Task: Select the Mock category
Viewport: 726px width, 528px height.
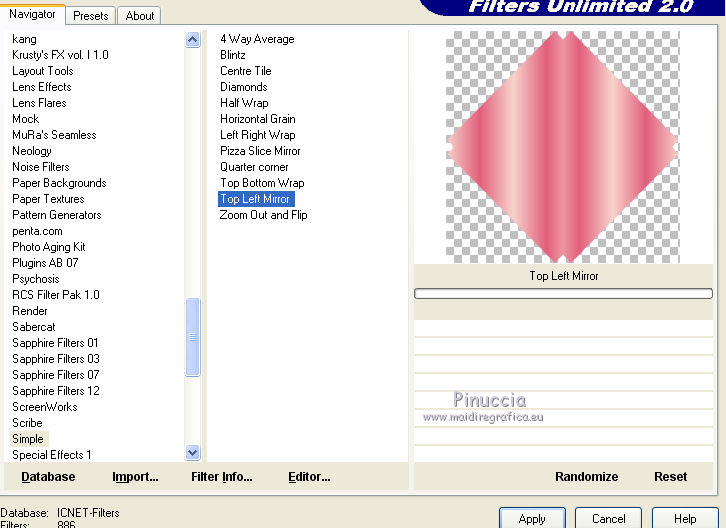Action: point(25,119)
